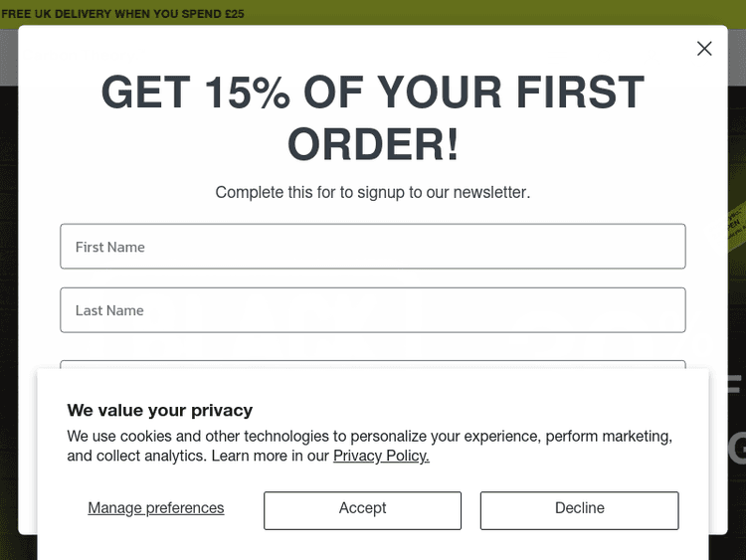
Task: Accept cookies in the privacy banner
Action: (x=362, y=509)
